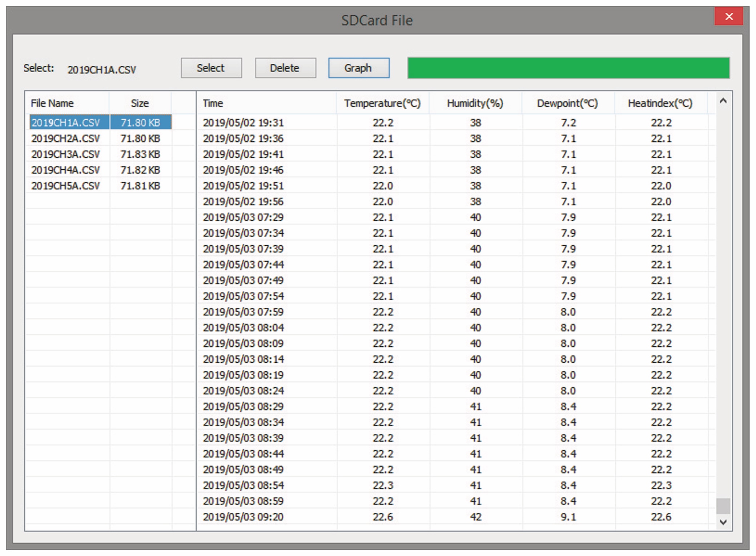Choose 2019CH4A.CSV from file list
The width and height of the screenshot is (756, 556).
tap(65, 170)
